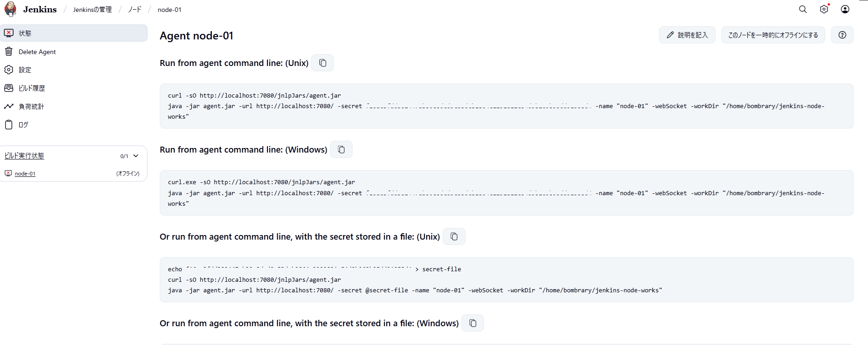
Task: Copy the Windows agent command
Action: click(x=341, y=149)
